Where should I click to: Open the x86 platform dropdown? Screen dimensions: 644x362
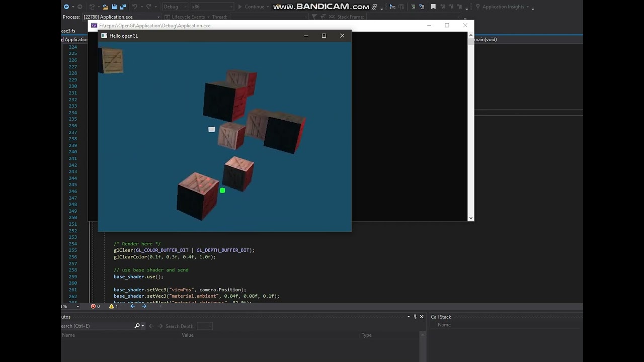(x=212, y=7)
